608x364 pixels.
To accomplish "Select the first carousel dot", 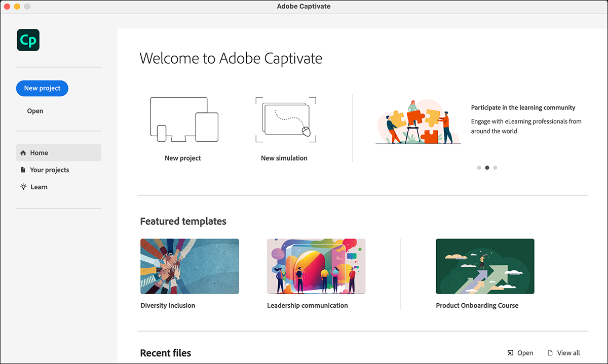I will coord(479,168).
